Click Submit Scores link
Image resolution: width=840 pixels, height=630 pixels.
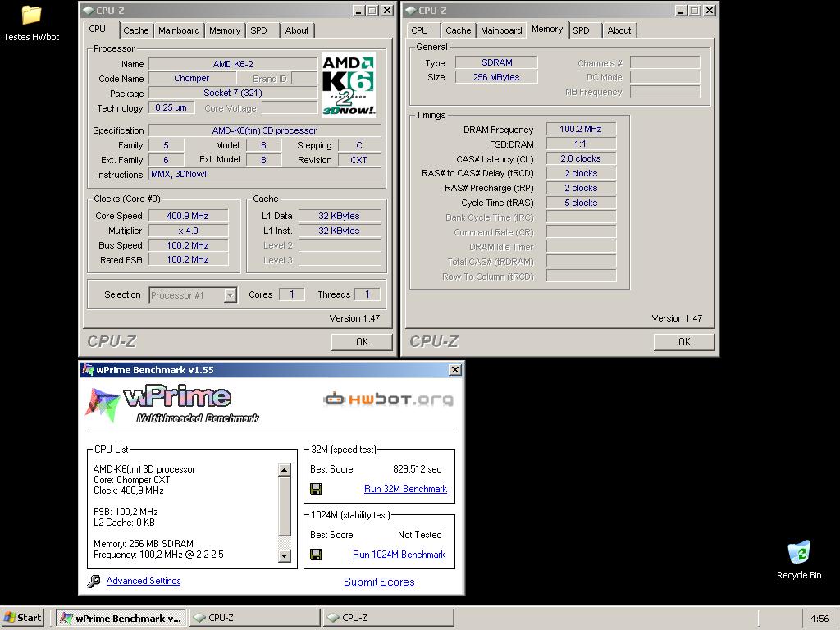tap(379, 582)
